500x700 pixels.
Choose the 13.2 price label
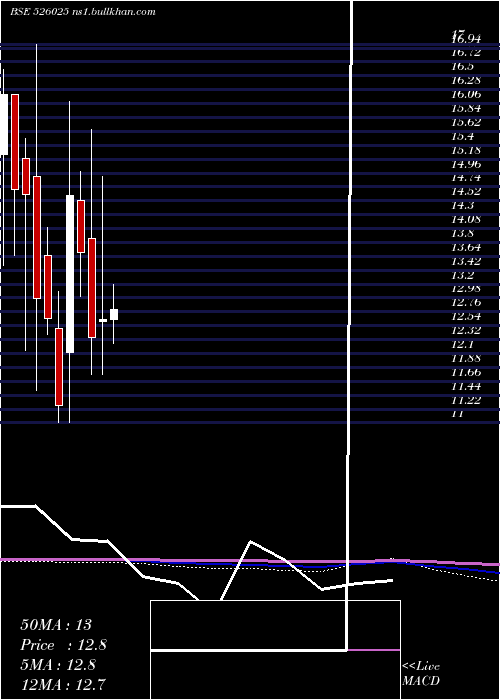462,275
